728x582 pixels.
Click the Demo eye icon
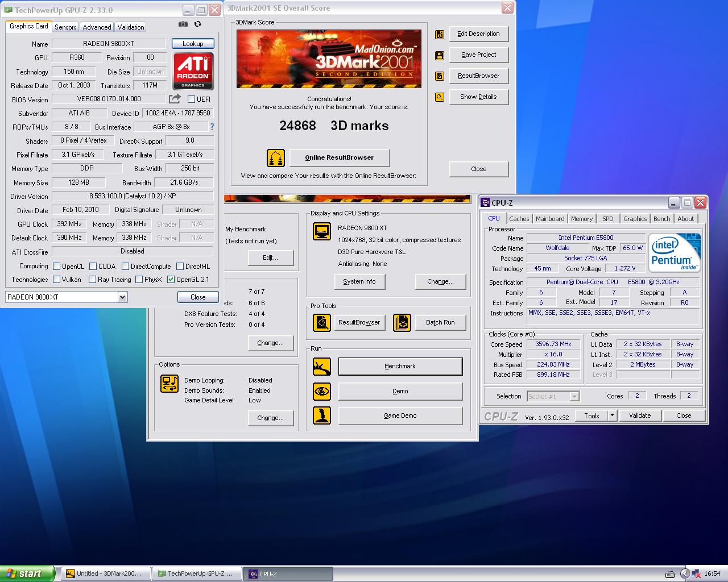pos(322,391)
